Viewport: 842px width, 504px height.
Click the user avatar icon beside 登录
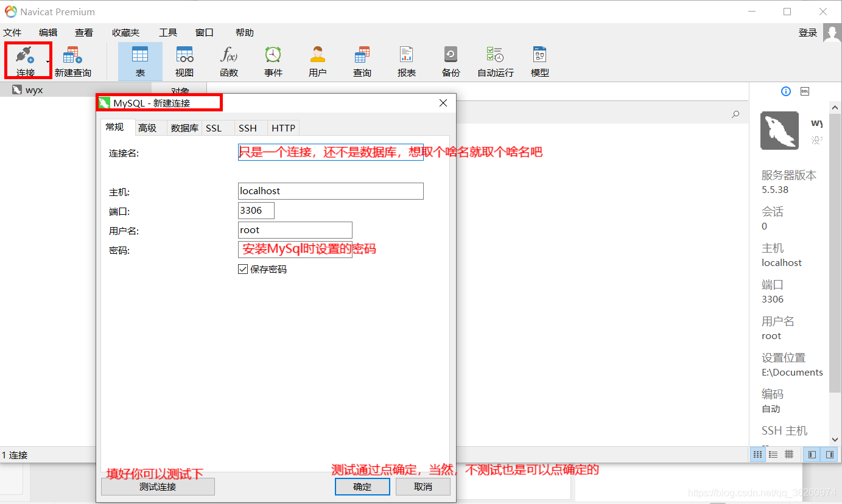pos(832,33)
